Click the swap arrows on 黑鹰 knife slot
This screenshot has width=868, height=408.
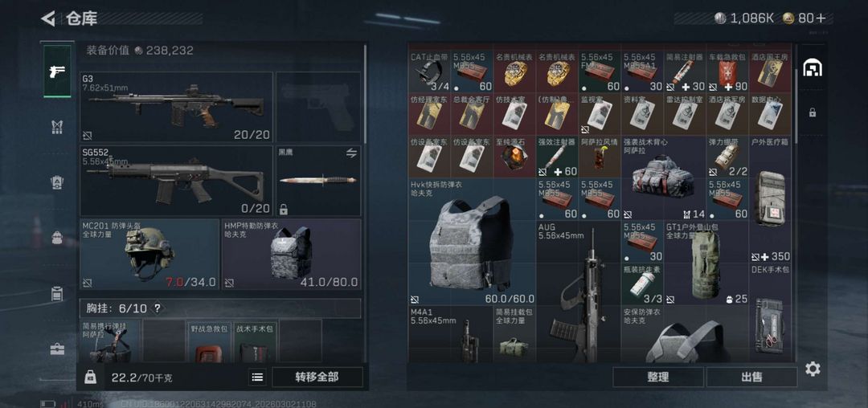351,153
